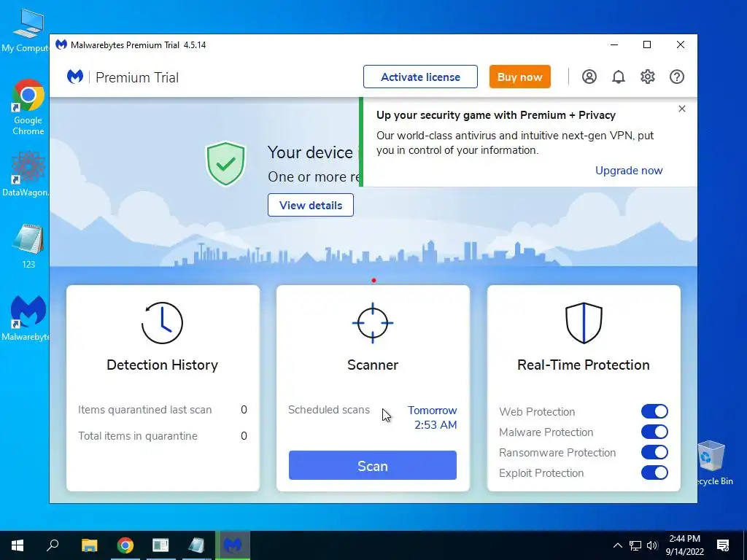Dismiss the Premium + Privacy notification

coord(682,109)
